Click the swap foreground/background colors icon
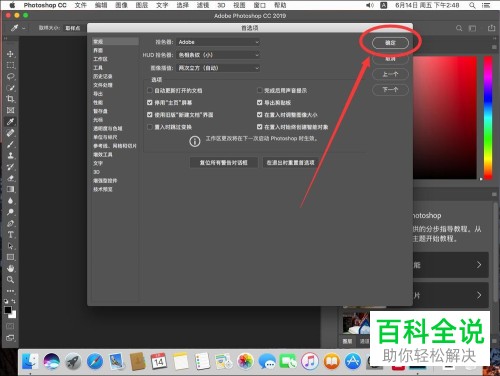The image size is (500, 376). coord(14,301)
